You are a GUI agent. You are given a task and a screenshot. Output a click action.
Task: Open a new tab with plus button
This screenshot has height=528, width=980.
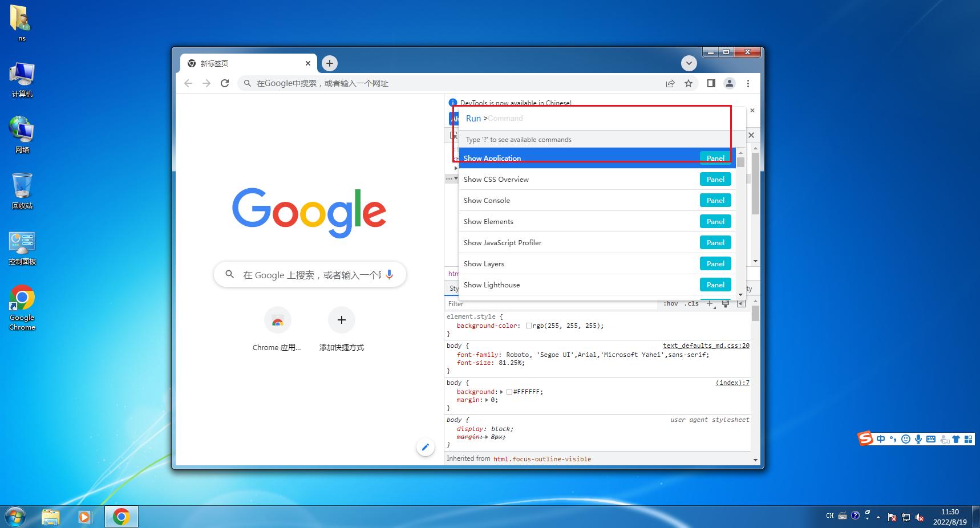click(x=330, y=63)
